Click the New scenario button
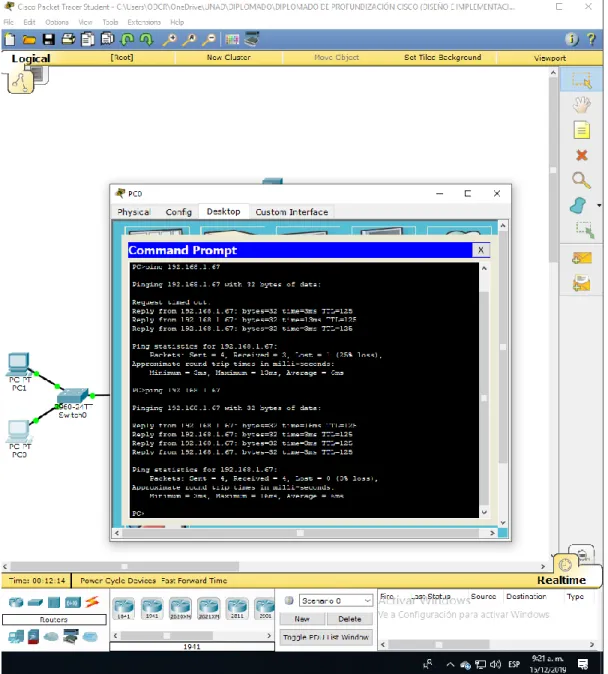Image resolution: width=608 pixels, height=674 pixels. 302,619
